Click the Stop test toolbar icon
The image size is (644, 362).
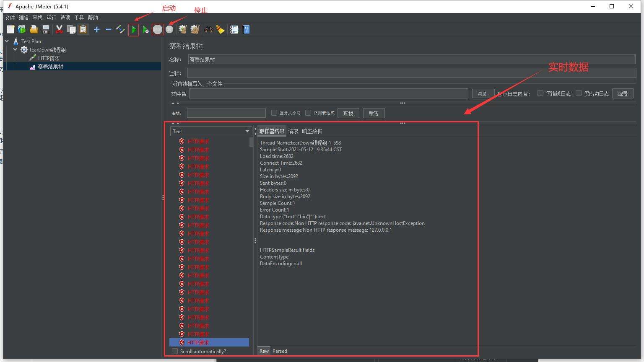pyautogui.click(x=158, y=30)
